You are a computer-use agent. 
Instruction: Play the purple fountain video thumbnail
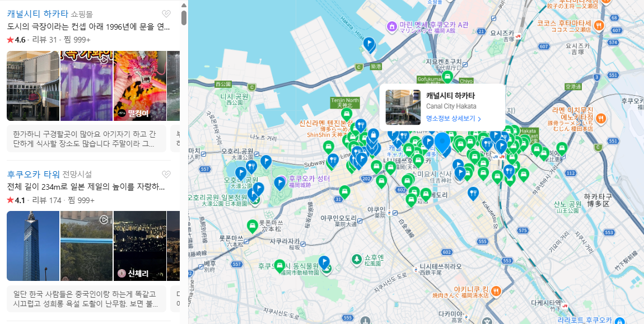(86, 86)
